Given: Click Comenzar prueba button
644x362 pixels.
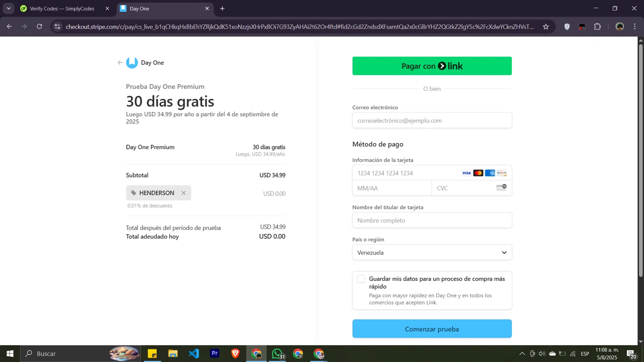Looking at the screenshot, I should tap(432, 329).
